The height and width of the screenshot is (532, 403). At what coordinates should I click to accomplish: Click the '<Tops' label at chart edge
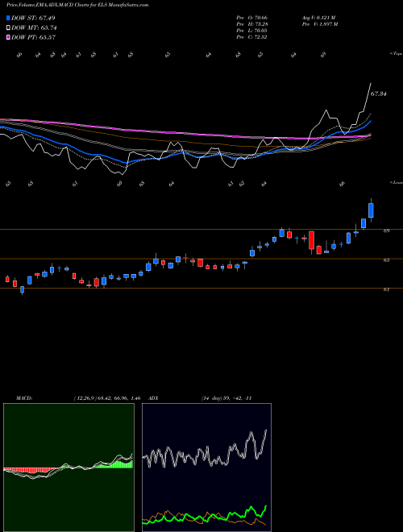coord(396,54)
